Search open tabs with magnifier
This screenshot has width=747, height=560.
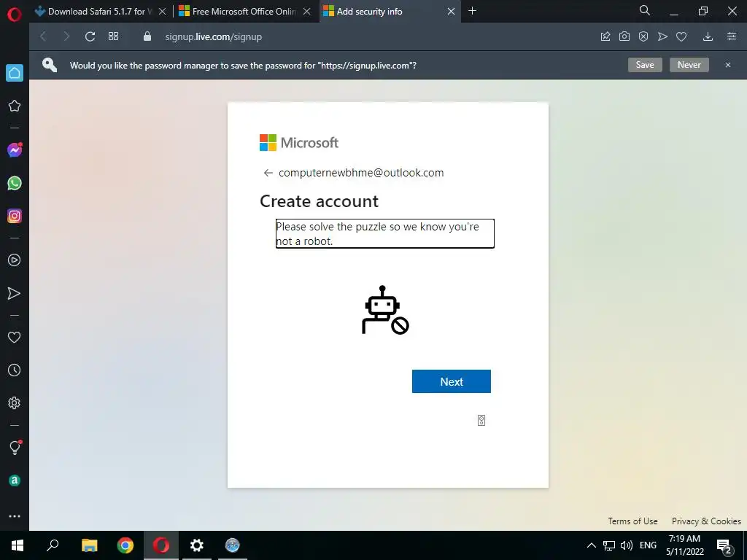tap(645, 10)
